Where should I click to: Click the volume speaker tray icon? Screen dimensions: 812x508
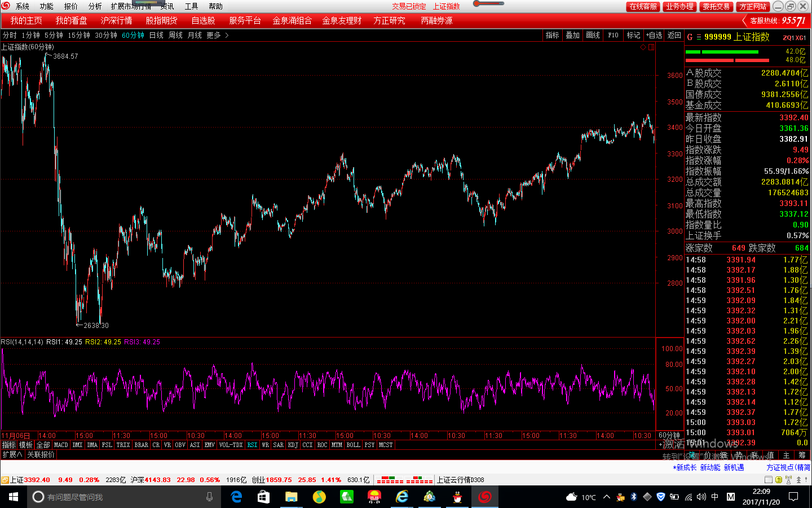(x=701, y=497)
